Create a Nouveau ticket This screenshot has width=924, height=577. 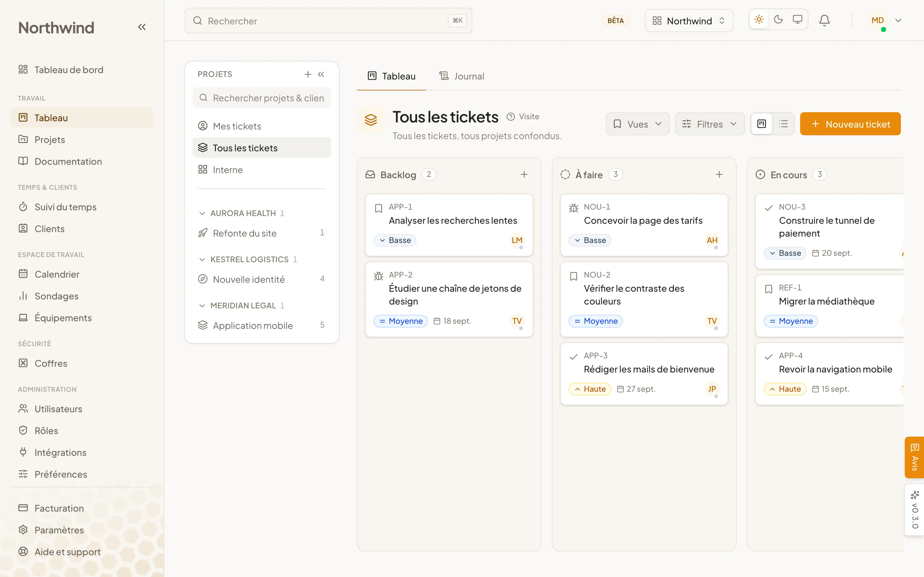(x=850, y=124)
